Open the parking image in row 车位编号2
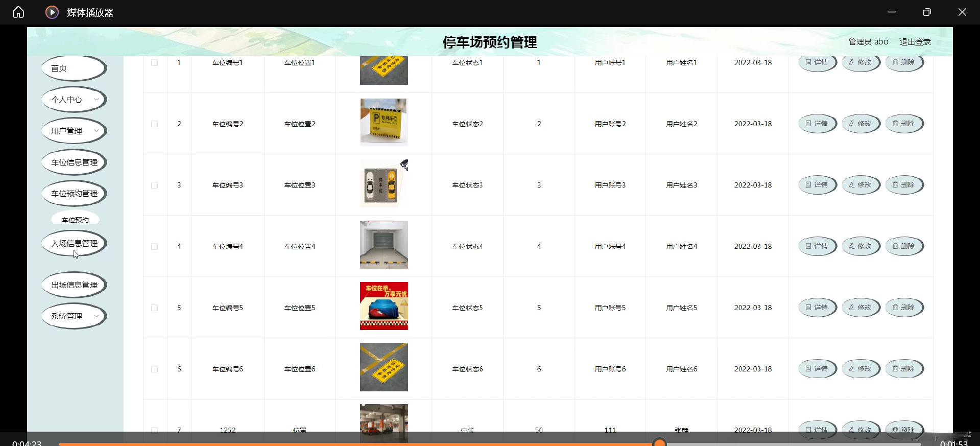The height and width of the screenshot is (446, 980). click(384, 122)
